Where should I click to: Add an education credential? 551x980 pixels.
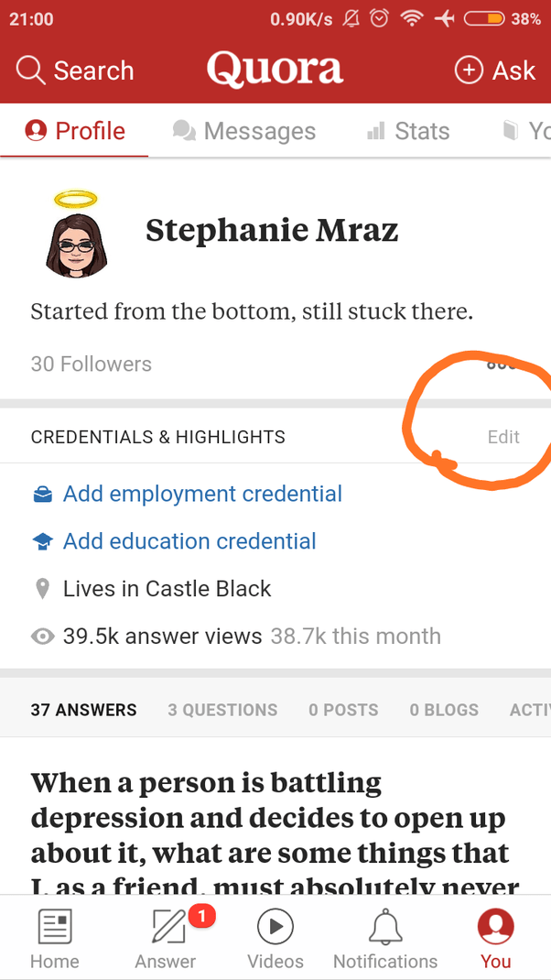tap(189, 540)
